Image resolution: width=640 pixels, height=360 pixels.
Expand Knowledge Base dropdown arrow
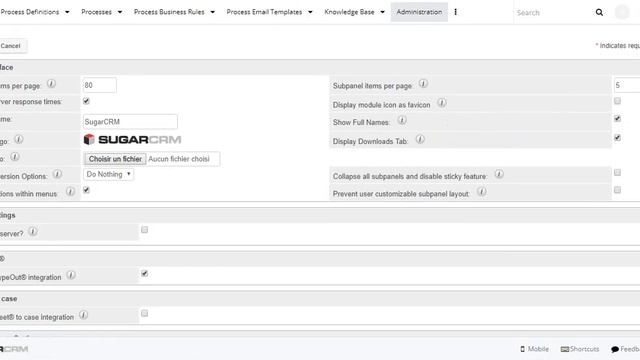pos(382,12)
